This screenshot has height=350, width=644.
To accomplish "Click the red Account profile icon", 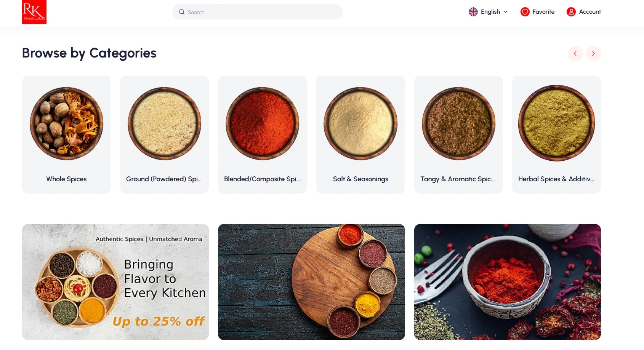I will coord(571,12).
